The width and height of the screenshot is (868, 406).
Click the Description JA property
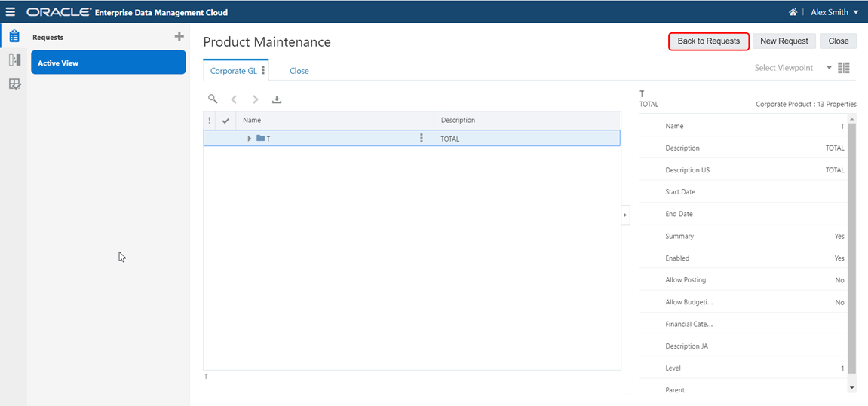click(x=744, y=346)
